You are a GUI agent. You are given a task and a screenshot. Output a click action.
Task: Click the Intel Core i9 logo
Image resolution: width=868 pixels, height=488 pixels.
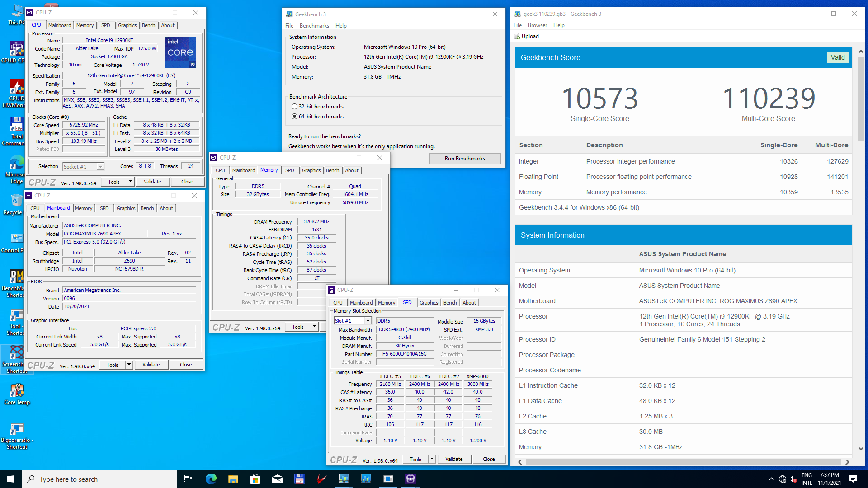(x=180, y=52)
